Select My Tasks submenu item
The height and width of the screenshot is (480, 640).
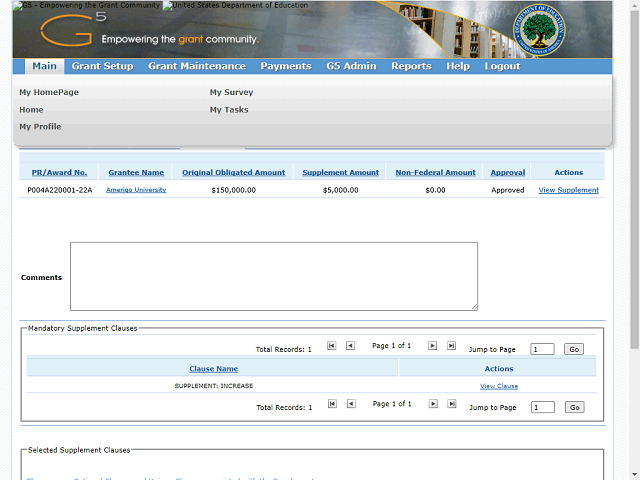[229, 110]
